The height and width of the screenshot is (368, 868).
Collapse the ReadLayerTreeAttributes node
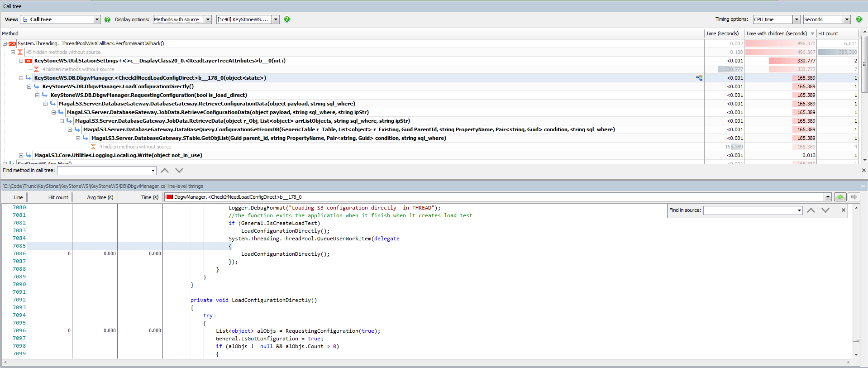click(x=21, y=61)
